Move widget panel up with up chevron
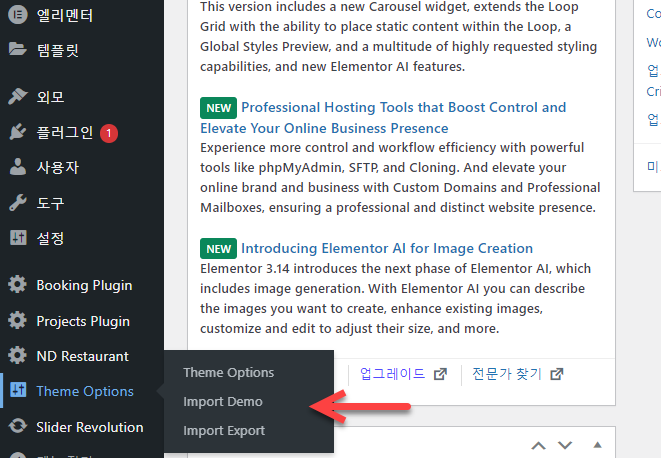 coord(538,445)
